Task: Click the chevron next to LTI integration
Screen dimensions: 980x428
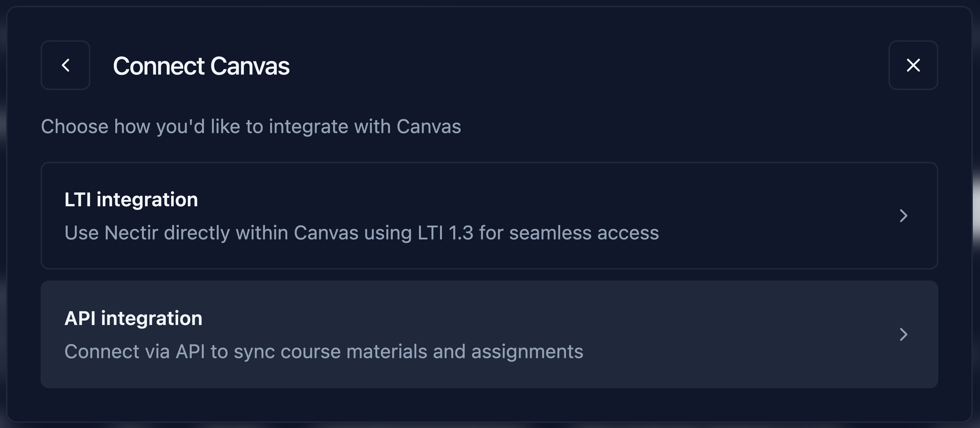Action: [904, 216]
